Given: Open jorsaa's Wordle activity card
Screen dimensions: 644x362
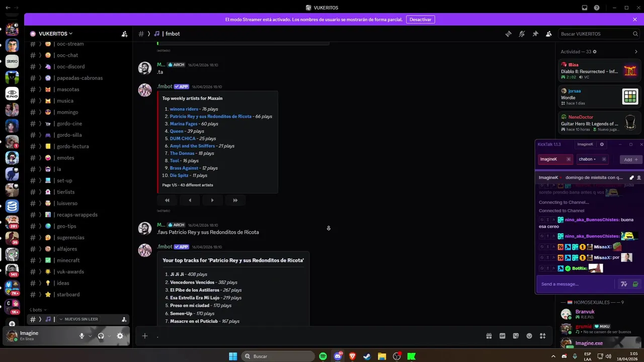Looking at the screenshot, I should tap(600, 97).
